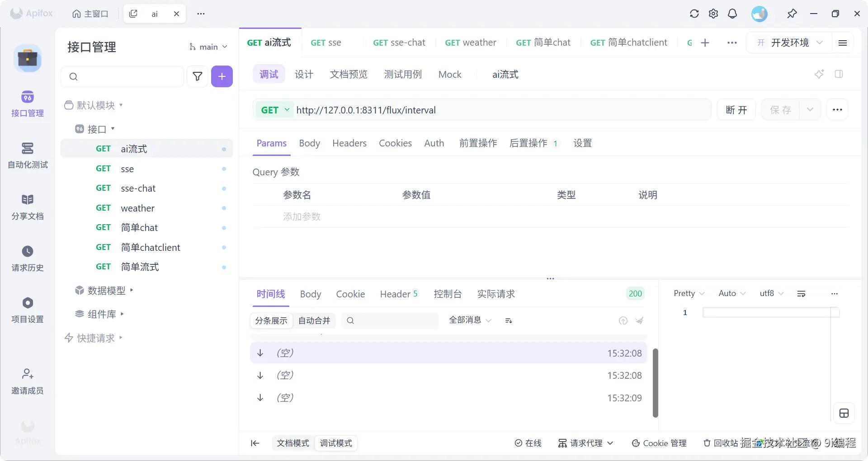Open settings gear icon in the title bar
This screenshot has width=868, height=461.
[713, 14]
